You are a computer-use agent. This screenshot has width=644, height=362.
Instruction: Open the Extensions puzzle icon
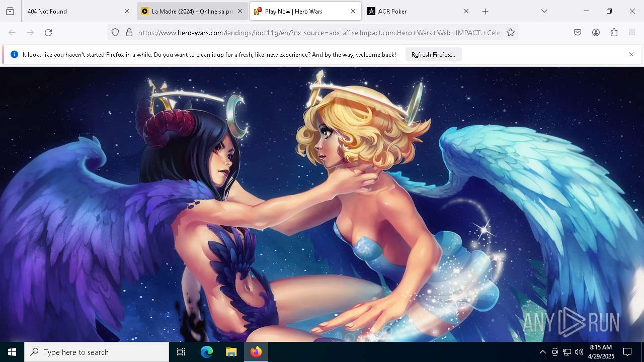coord(614,33)
